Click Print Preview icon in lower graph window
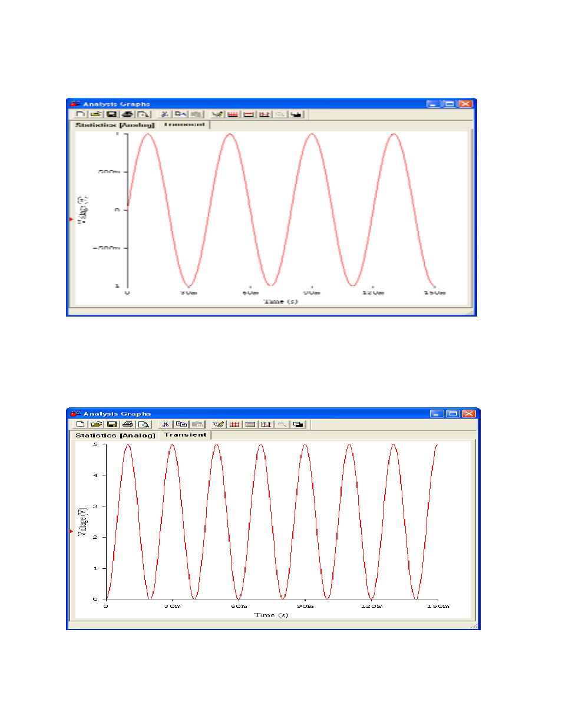 tap(144, 424)
